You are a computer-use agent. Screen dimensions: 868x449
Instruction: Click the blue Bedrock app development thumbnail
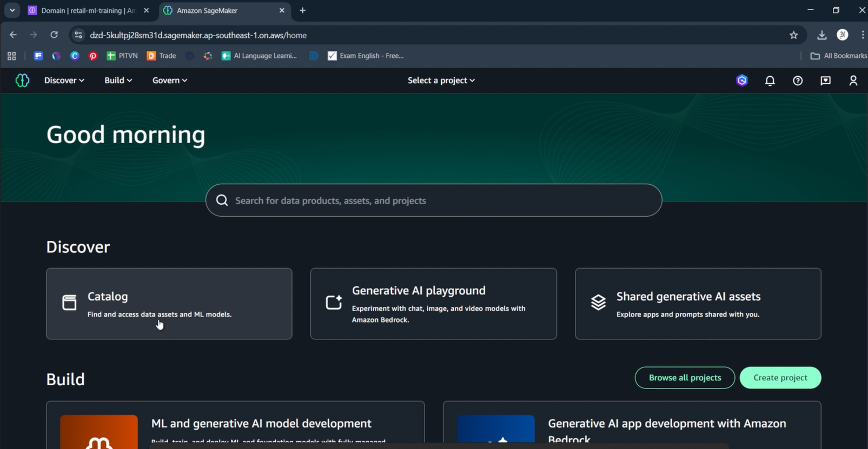pyautogui.click(x=495, y=432)
